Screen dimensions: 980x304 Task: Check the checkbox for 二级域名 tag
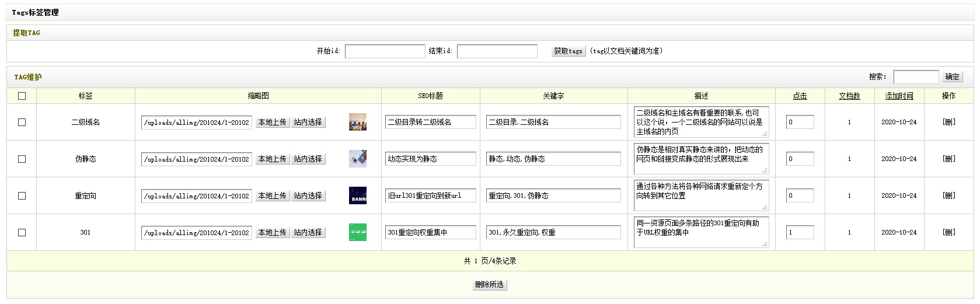click(x=22, y=123)
